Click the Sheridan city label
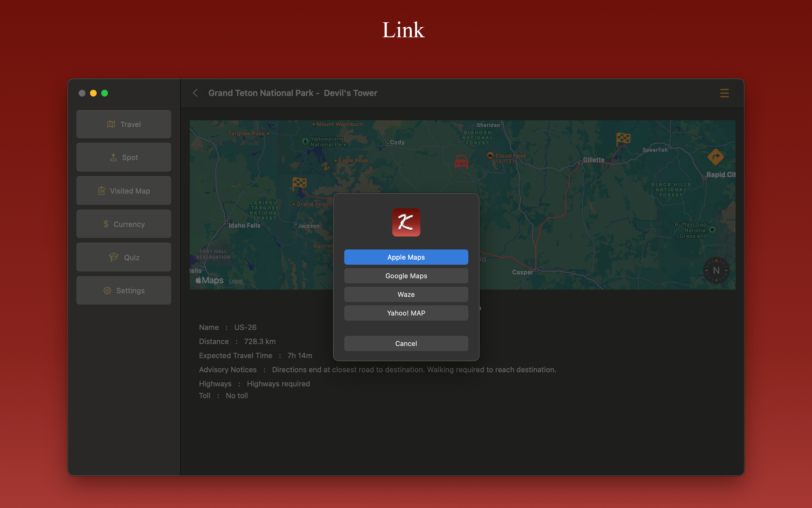This screenshot has height=508, width=812. [488, 125]
